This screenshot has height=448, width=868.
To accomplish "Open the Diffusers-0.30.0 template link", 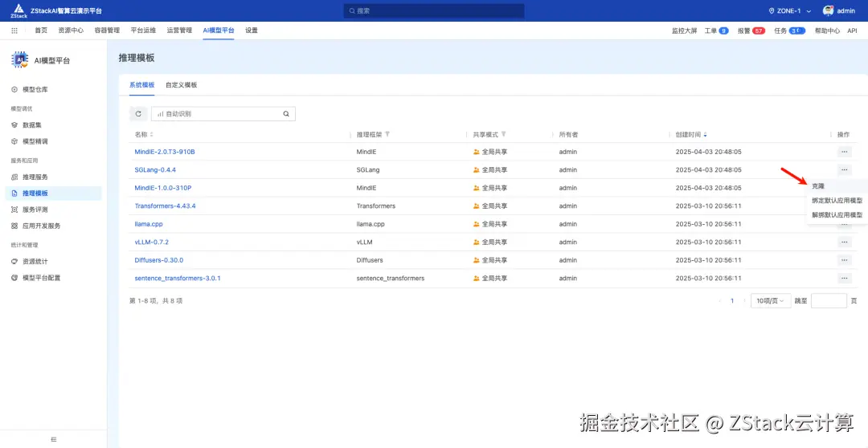I will 159,260.
